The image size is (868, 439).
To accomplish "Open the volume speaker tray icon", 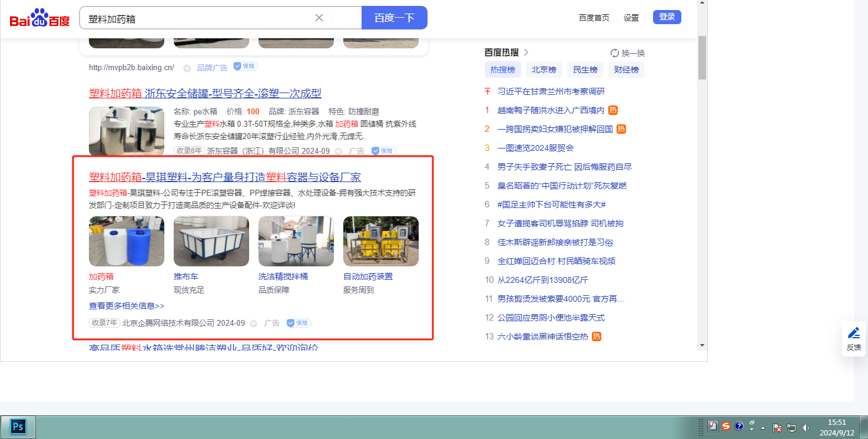I will tap(806, 428).
